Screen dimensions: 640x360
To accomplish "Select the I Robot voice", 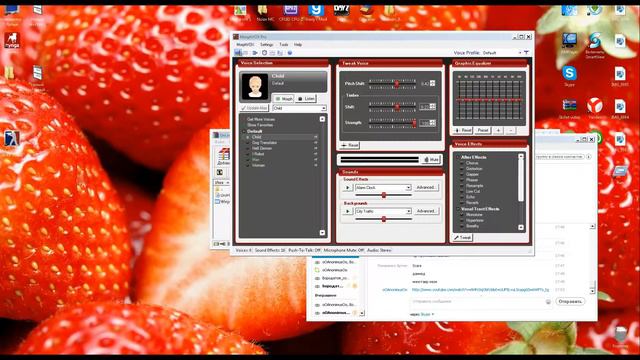I will pos(258,154).
